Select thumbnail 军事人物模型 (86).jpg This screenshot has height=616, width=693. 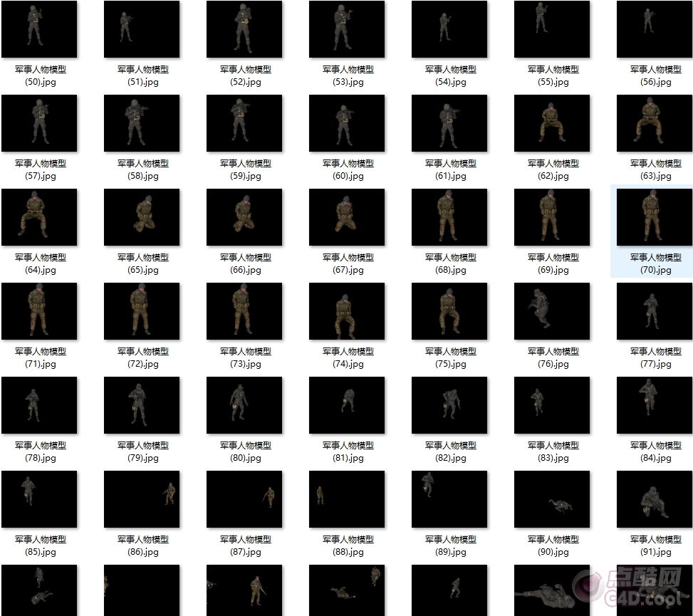[142, 499]
